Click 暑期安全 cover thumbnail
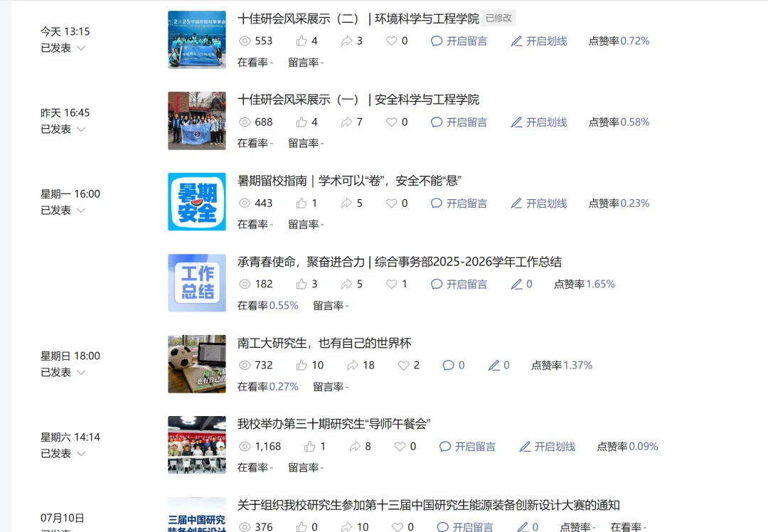The height and width of the screenshot is (532, 768). (197, 202)
